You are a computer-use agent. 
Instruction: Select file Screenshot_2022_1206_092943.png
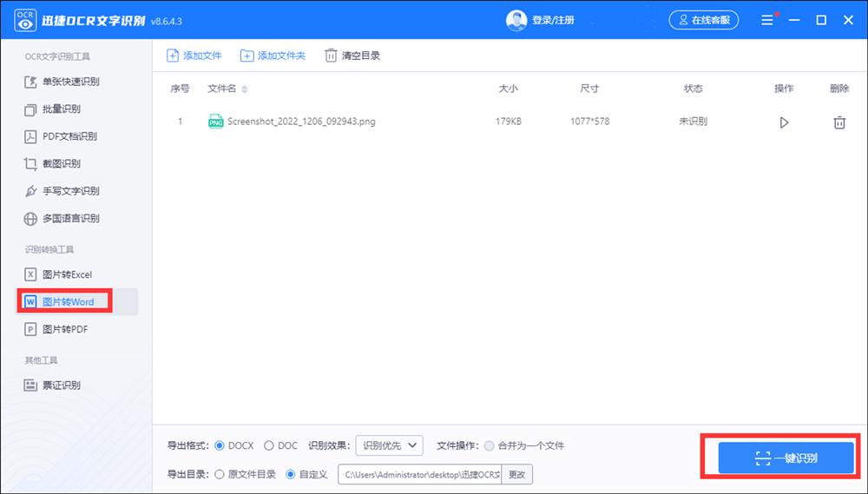click(x=301, y=122)
